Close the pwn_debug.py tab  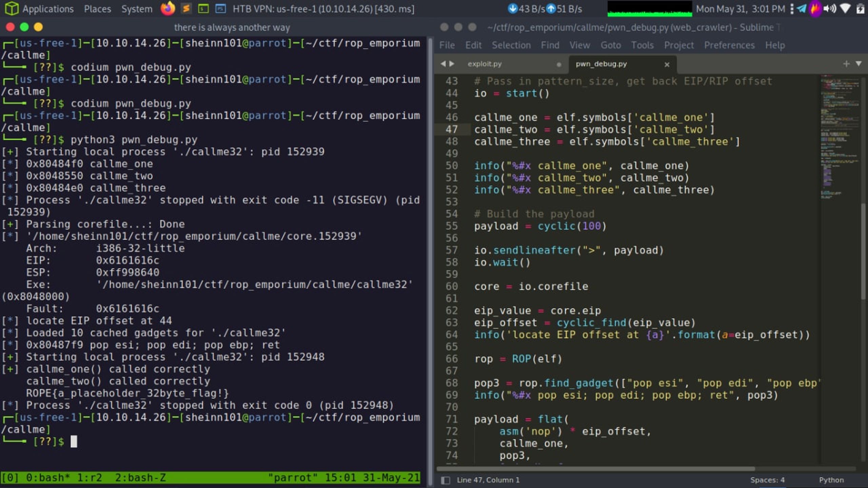pyautogui.click(x=667, y=64)
